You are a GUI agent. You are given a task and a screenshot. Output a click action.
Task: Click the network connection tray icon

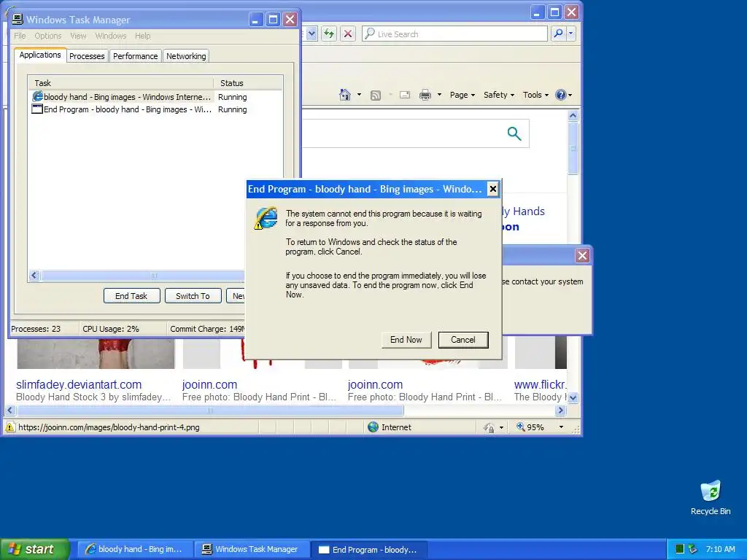point(693,549)
